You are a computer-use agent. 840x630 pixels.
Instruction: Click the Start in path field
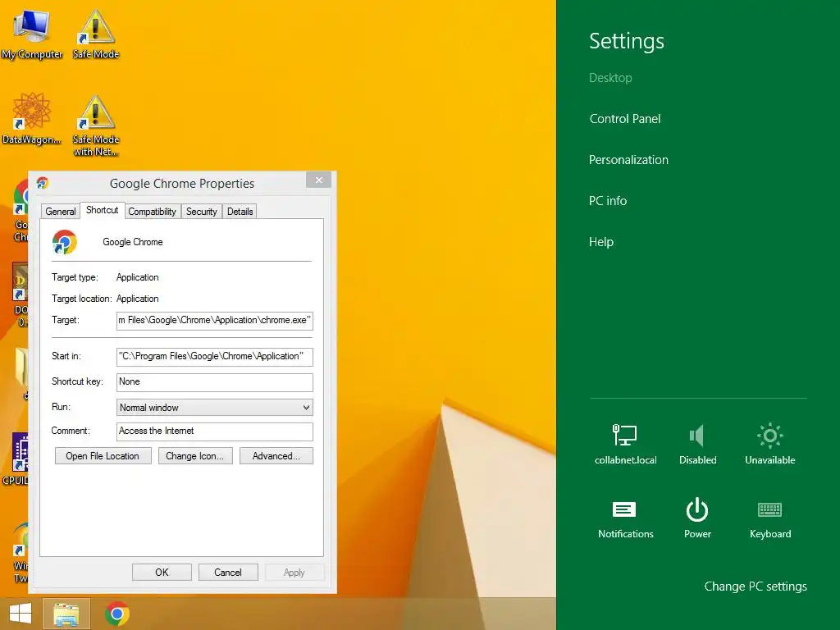click(x=214, y=356)
